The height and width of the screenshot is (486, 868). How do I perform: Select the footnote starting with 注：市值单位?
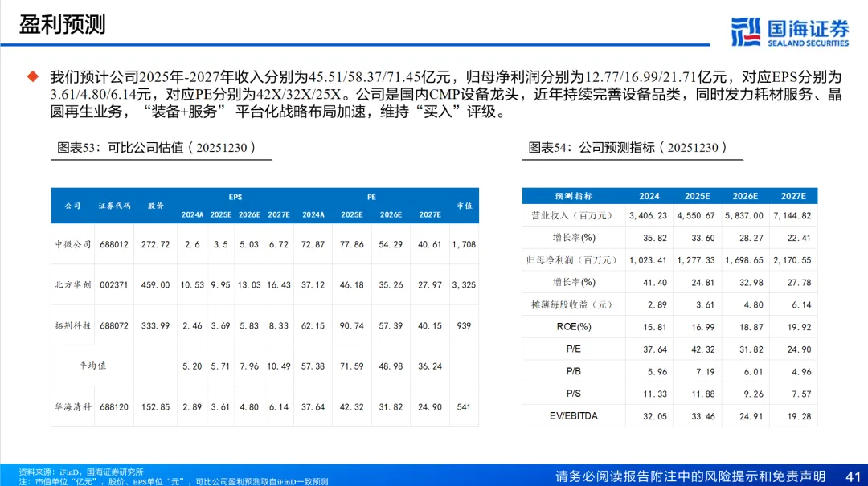(x=174, y=481)
